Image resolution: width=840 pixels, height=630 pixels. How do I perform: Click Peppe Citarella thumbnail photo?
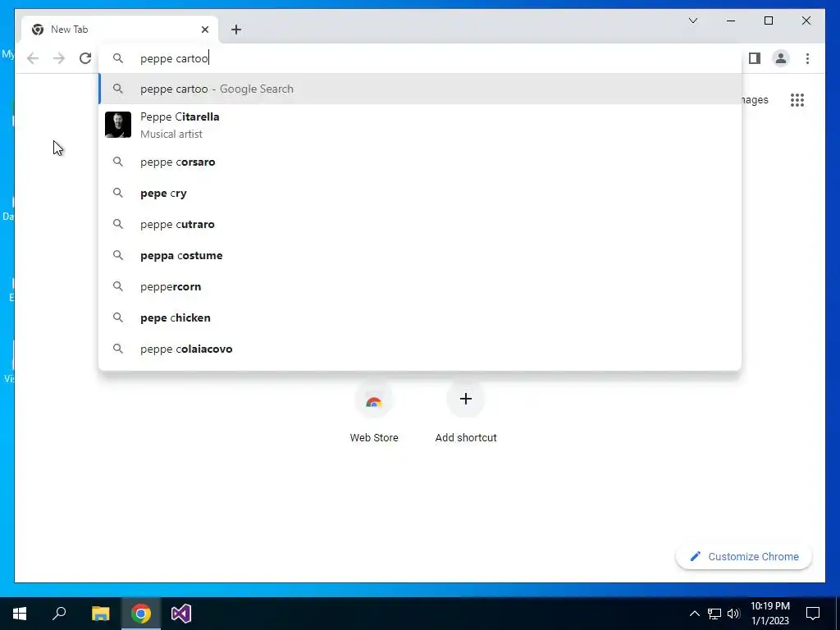118,125
